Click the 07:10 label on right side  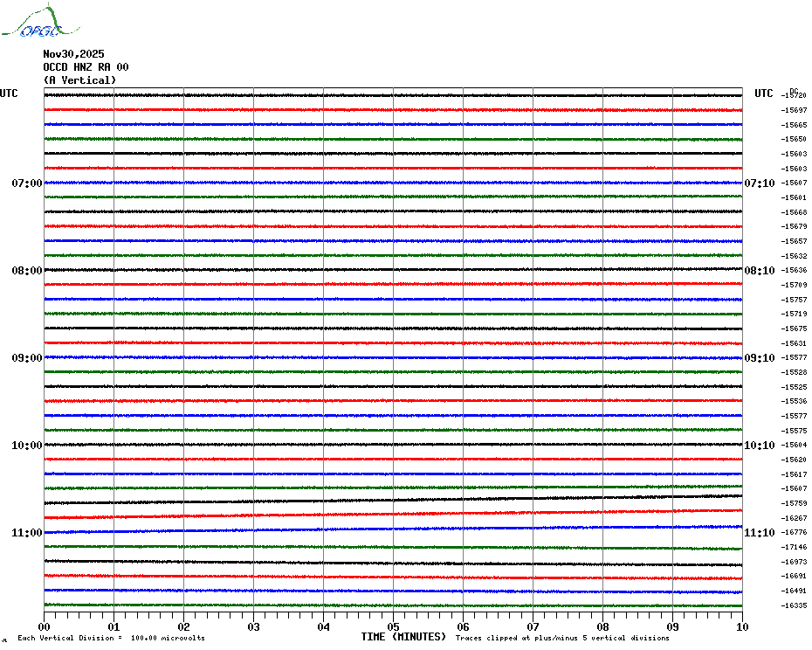759,183
